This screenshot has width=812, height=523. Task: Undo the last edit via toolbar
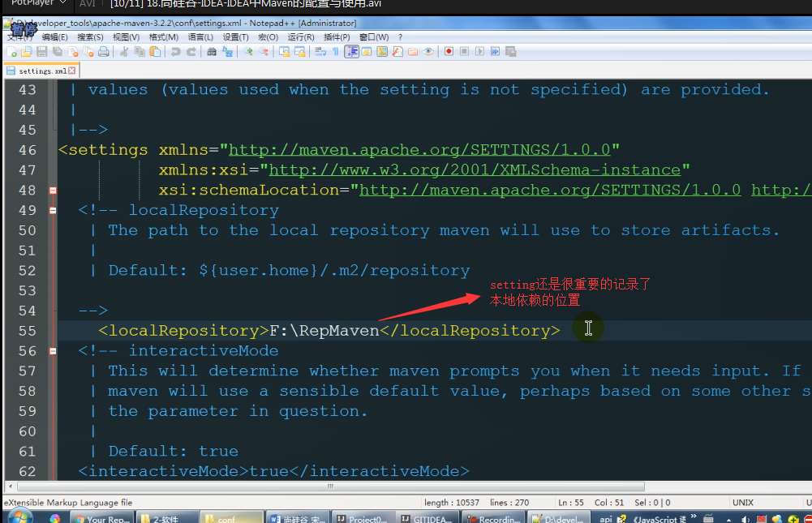(175, 52)
